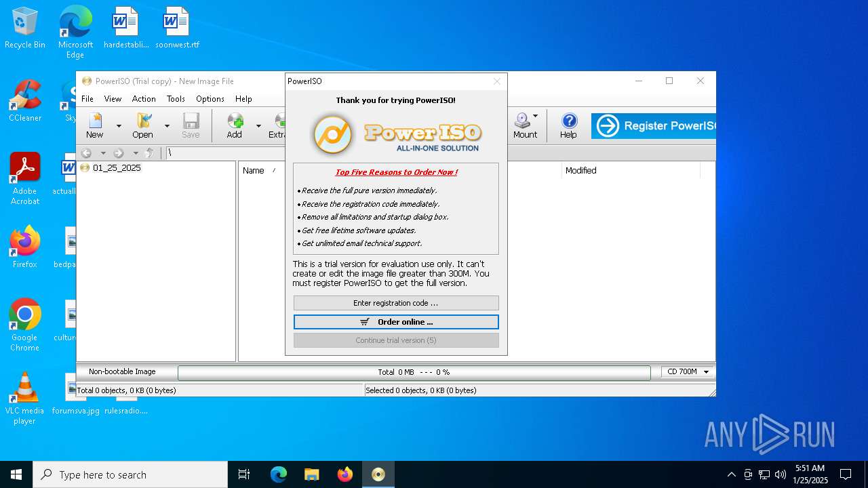Select the hardestabli Word document icon
Screen dimensions: 868x488
pos(126,28)
